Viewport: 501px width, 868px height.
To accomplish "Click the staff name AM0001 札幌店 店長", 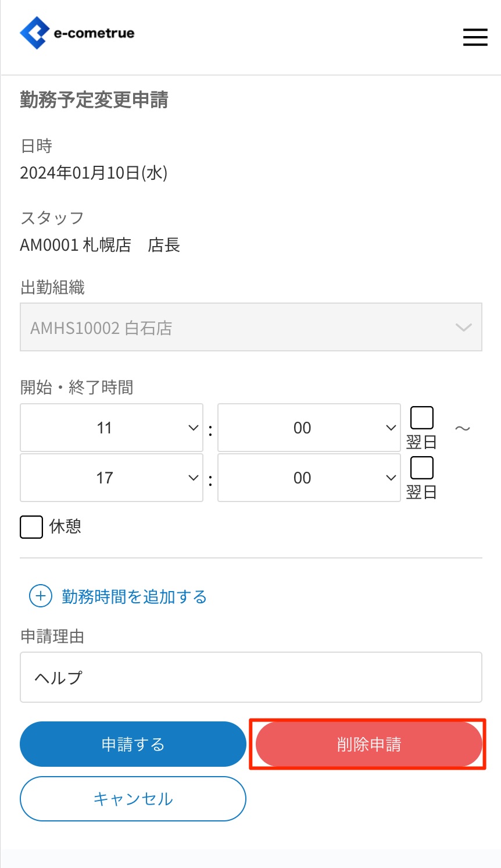I will click(x=100, y=245).
